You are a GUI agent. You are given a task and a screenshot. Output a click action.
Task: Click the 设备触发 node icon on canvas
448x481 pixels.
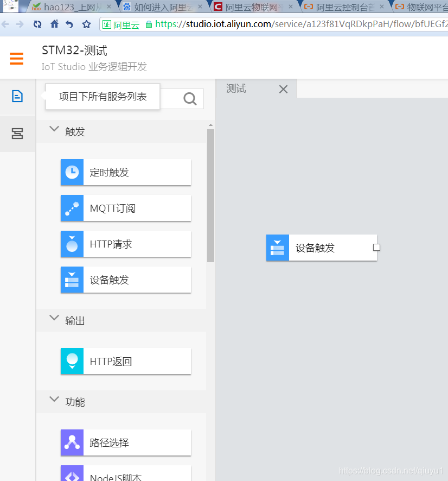point(278,248)
